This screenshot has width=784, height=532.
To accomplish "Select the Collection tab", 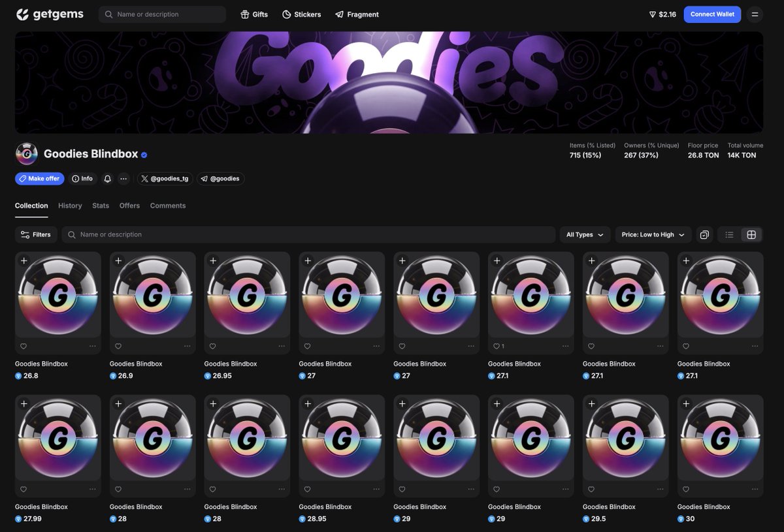I will pyautogui.click(x=31, y=206).
